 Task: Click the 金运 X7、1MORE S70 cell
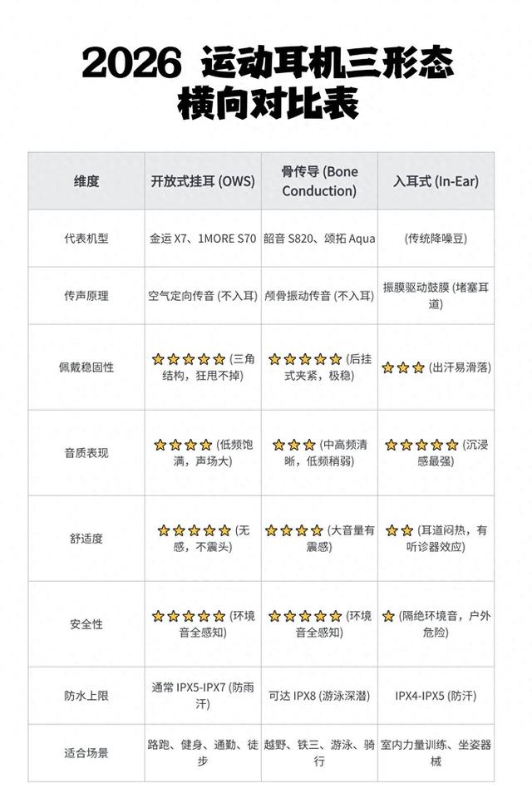(203, 239)
